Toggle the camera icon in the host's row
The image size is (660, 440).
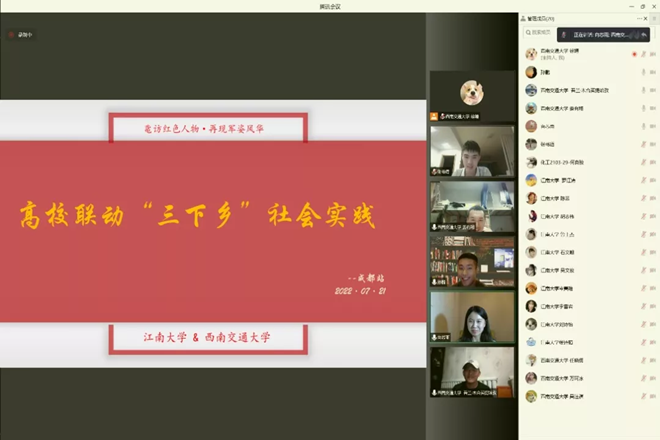(x=652, y=54)
